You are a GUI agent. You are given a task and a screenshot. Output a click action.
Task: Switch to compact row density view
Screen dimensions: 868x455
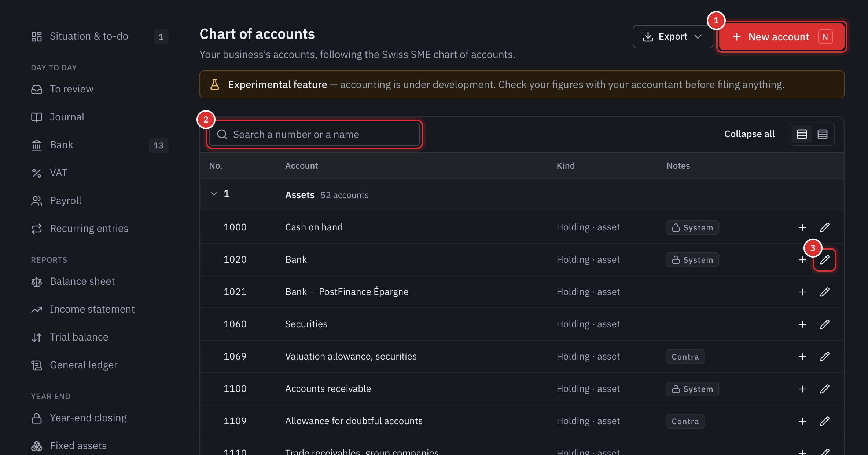pyautogui.click(x=822, y=134)
